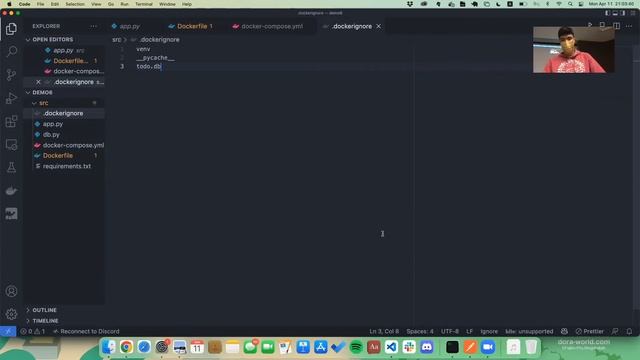This screenshot has width=640, height=360.
Task: Click Reconnect to Discord in status bar
Action: pyautogui.click(x=86, y=331)
